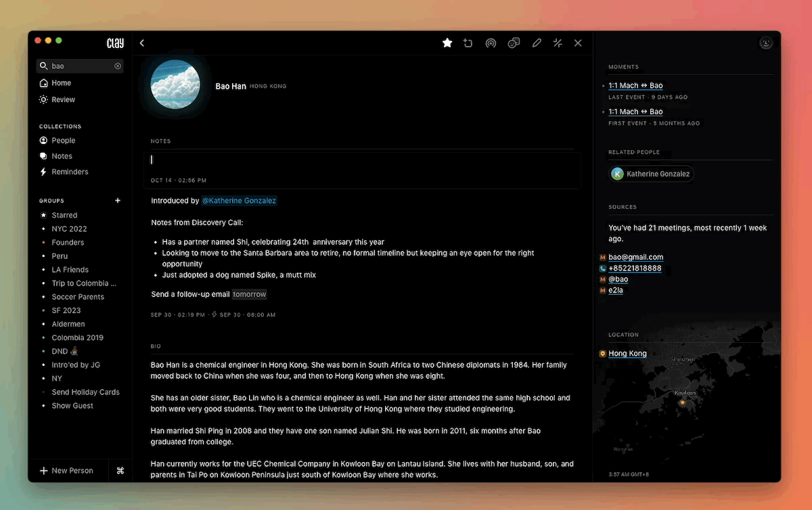This screenshot has height=510, width=812.
Task: Open the Reminders collection
Action: pos(70,172)
